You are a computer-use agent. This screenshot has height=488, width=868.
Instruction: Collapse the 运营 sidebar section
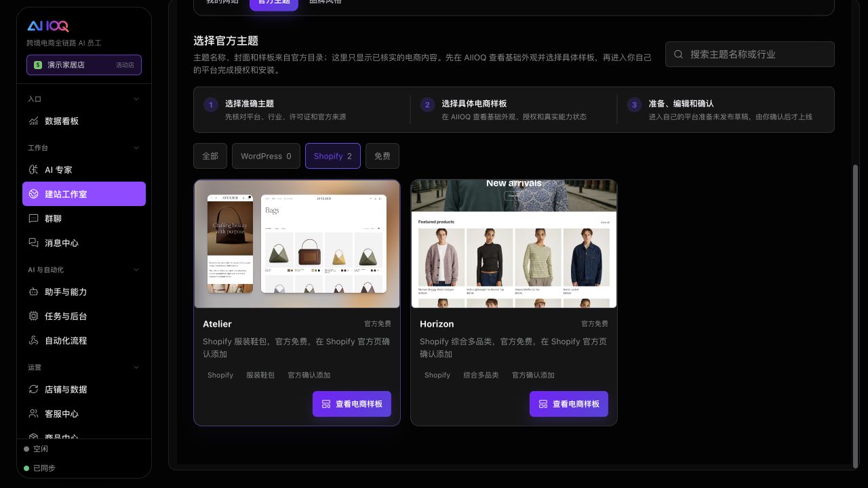[136, 367]
